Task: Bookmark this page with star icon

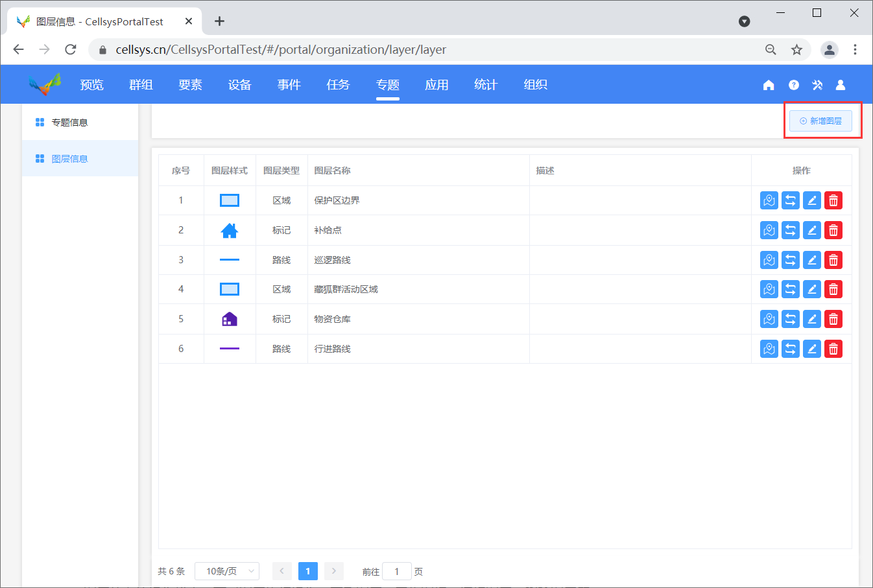Action: coord(796,50)
